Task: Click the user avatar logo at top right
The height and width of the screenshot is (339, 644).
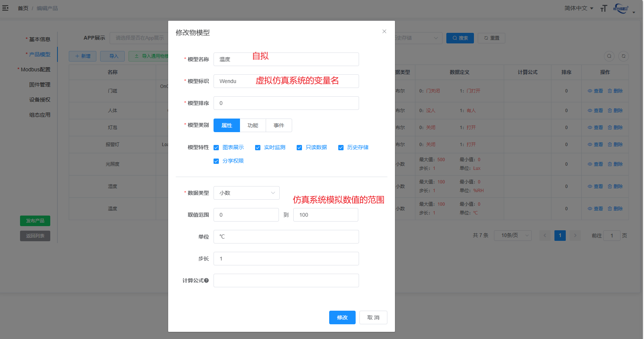Action: [621, 8]
